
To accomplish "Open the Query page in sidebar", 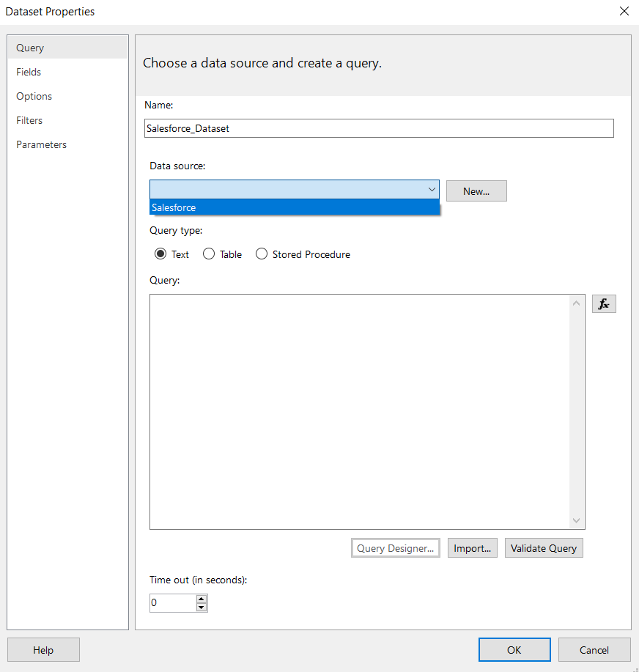I will (x=31, y=48).
